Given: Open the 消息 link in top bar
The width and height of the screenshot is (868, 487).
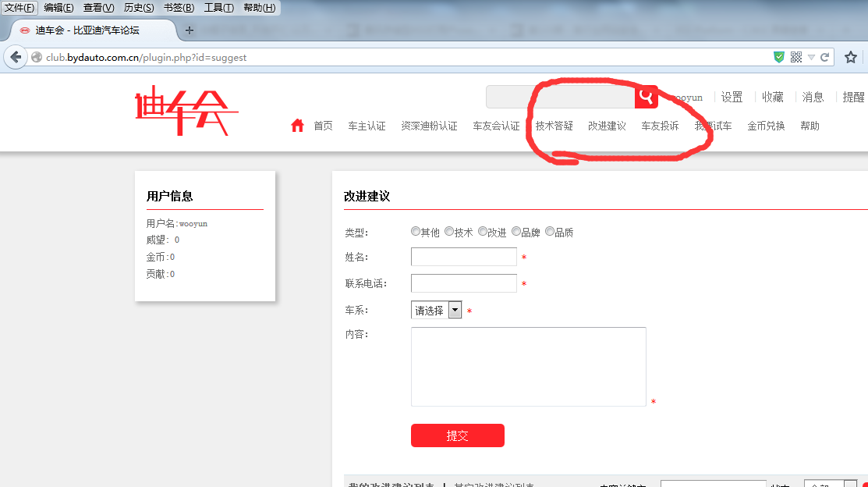Looking at the screenshot, I should (813, 97).
